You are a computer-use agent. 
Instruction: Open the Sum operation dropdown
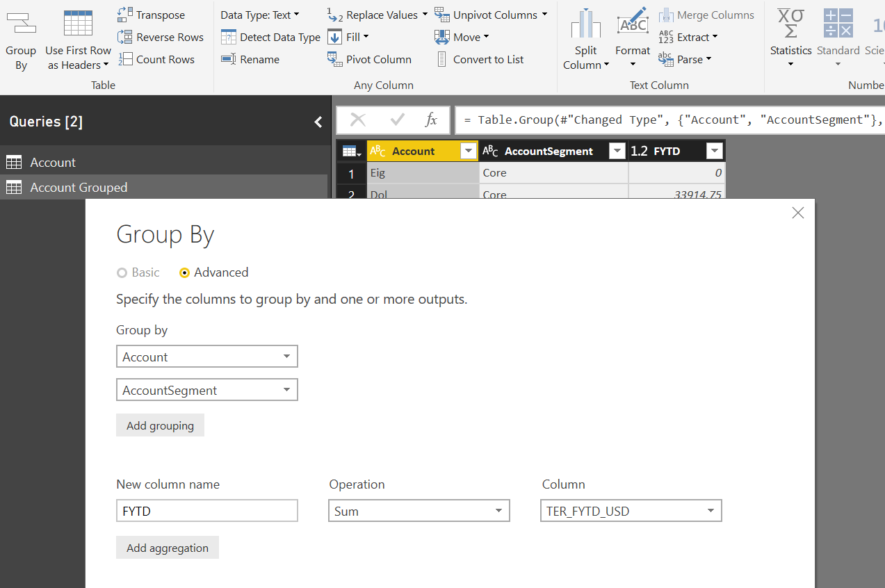[419, 511]
